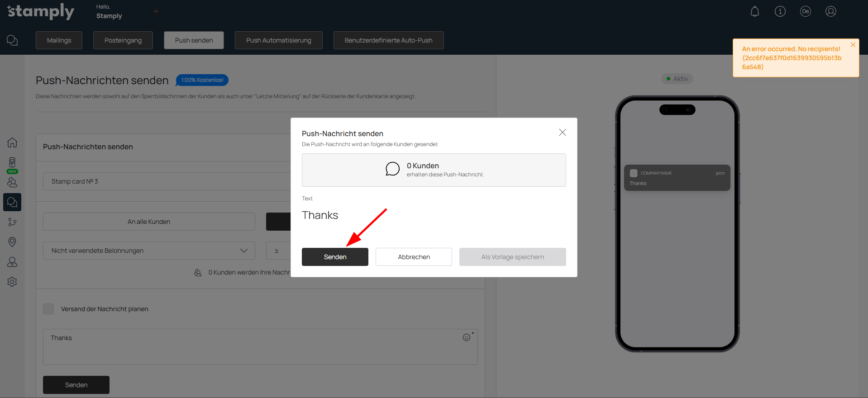
Task: Click the info icon in header
Action: (x=780, y=12)
